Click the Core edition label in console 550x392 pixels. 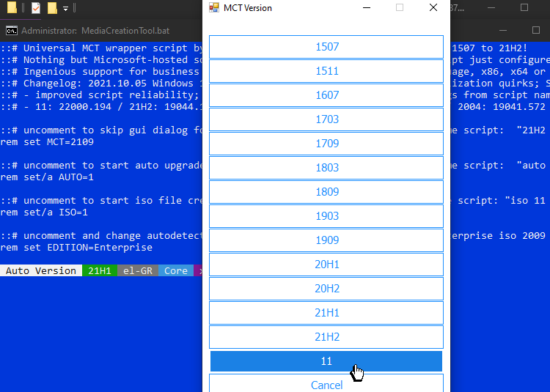tap(176, 270)
